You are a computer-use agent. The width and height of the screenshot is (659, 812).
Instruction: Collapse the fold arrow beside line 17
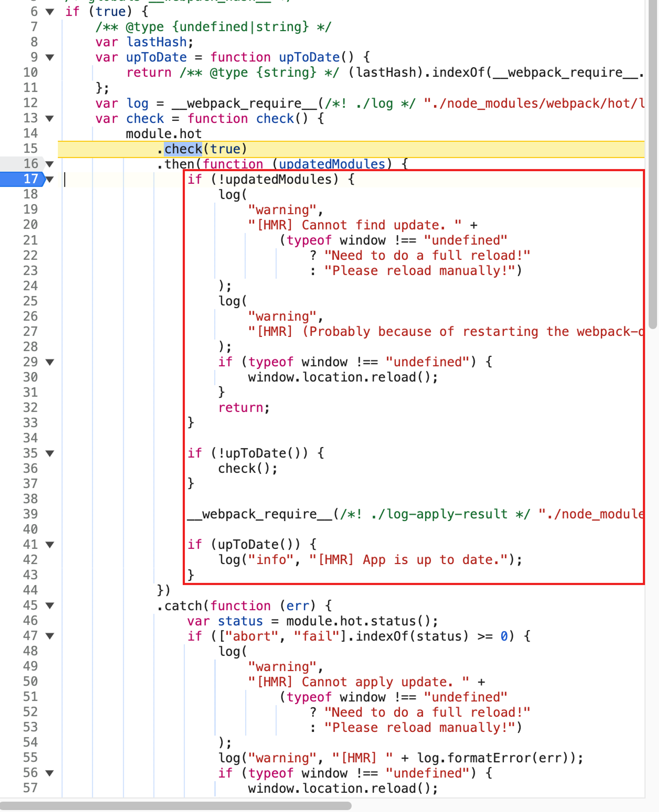(x=50, y=180)
